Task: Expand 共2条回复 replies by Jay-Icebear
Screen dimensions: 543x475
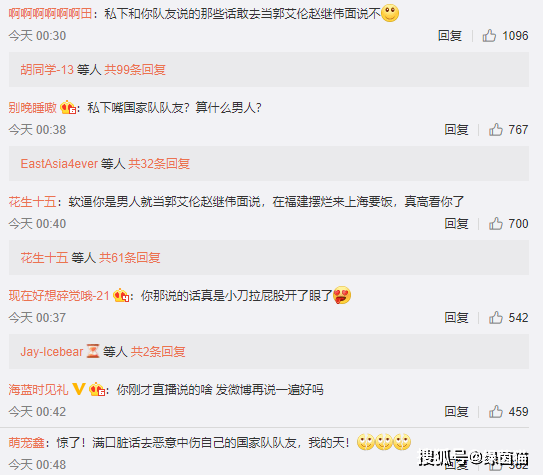Action: 158,352
